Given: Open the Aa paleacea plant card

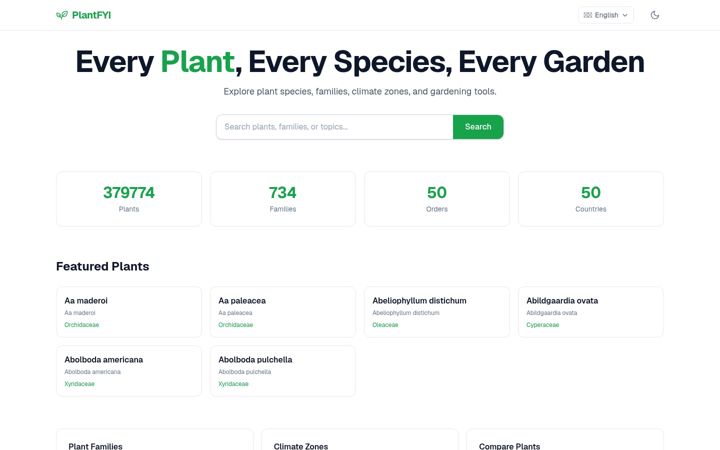Looking at the screenshot, I should click(x=283, y=312).
